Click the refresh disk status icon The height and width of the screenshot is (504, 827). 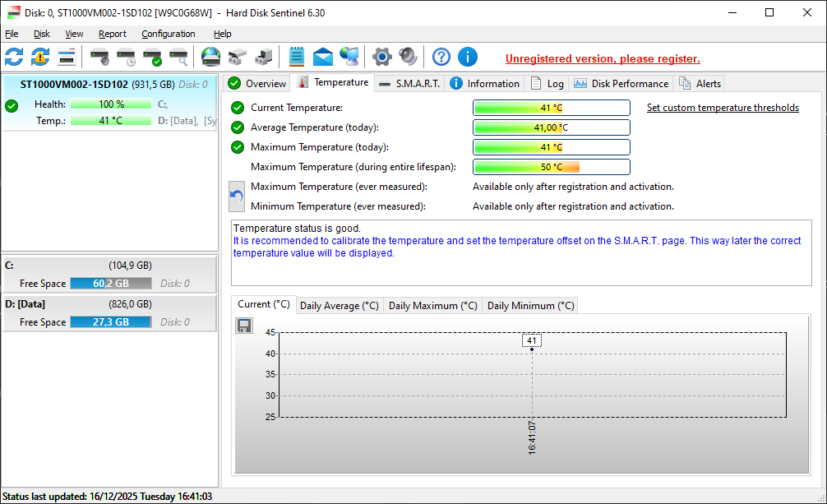14,57
